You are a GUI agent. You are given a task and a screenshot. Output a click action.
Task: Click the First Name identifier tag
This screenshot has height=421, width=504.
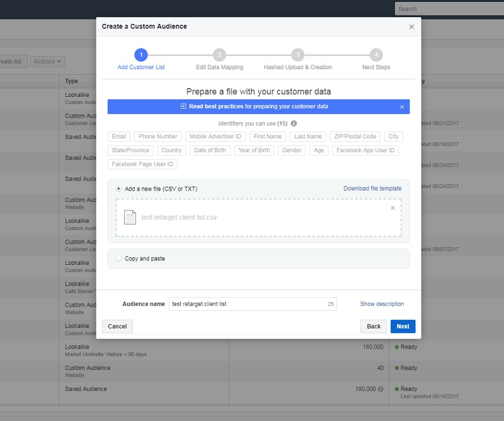click(267, 137)
